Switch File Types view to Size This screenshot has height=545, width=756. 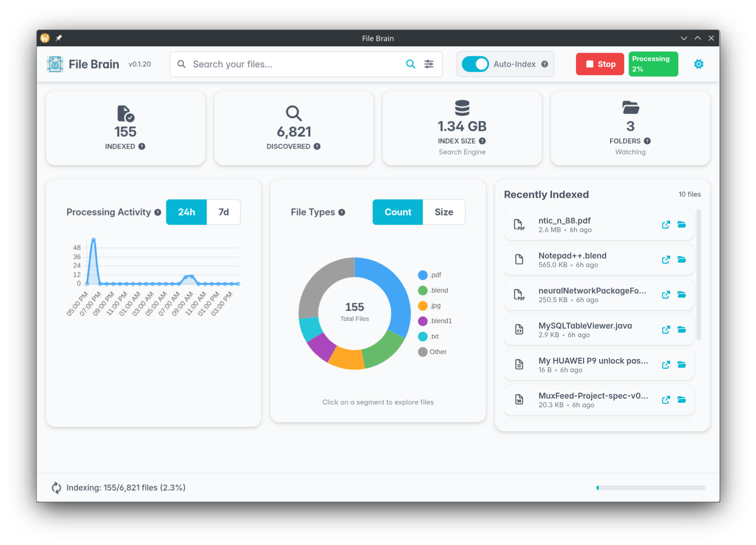444,212
